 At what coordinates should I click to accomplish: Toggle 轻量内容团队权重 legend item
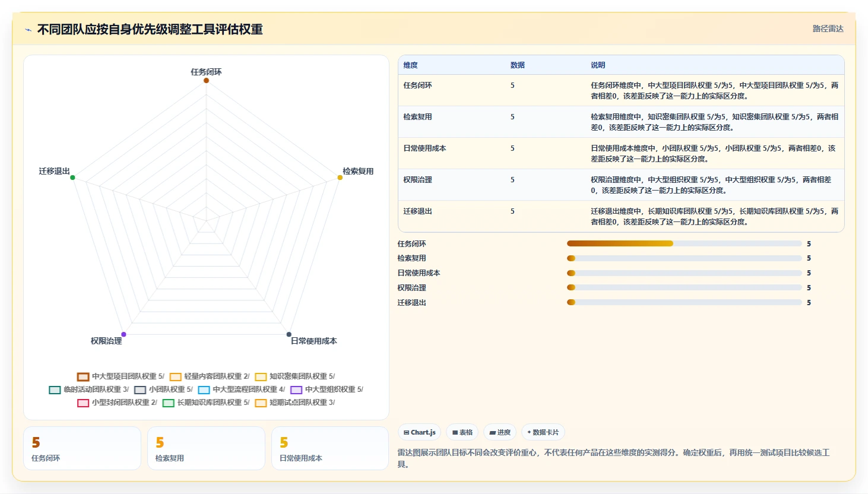tap(210, 376)
